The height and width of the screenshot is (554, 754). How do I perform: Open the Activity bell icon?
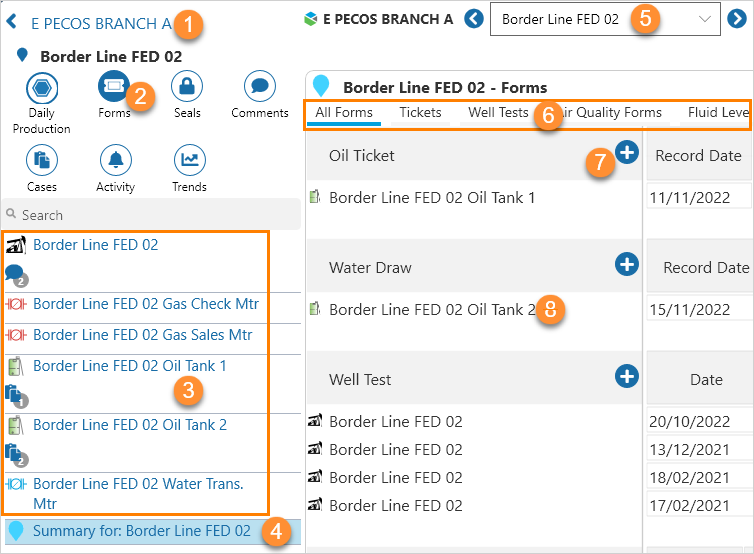point(115,160)
